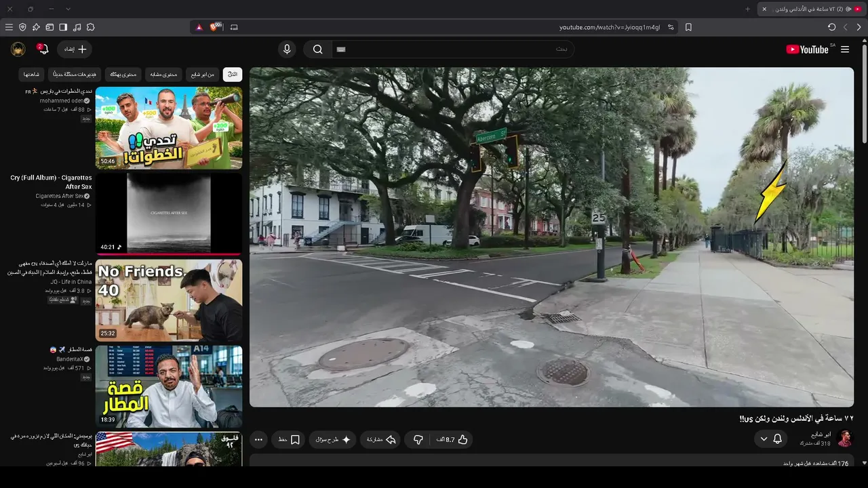Open the channel avatar of ابو شايع
868x488 pixels.
[x=845, y=439]
